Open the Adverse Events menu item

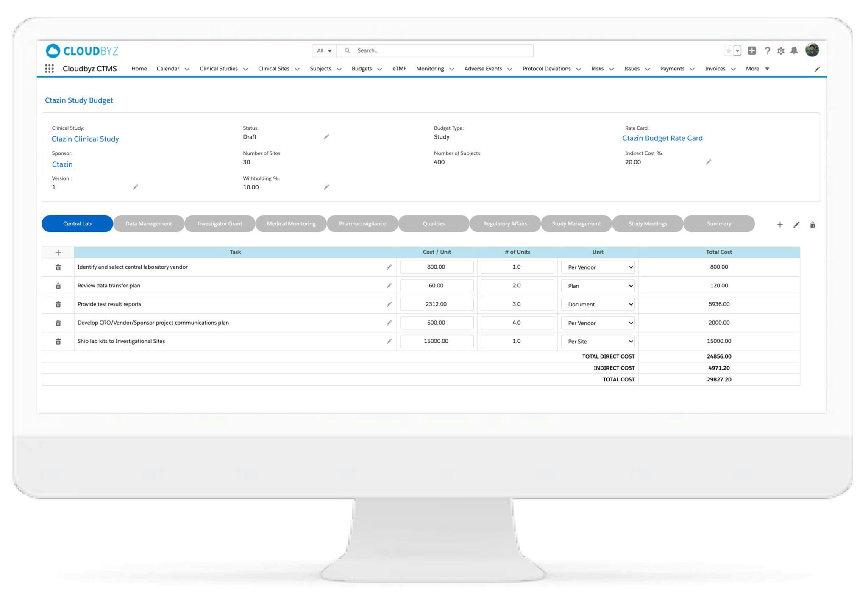[483, 68]
